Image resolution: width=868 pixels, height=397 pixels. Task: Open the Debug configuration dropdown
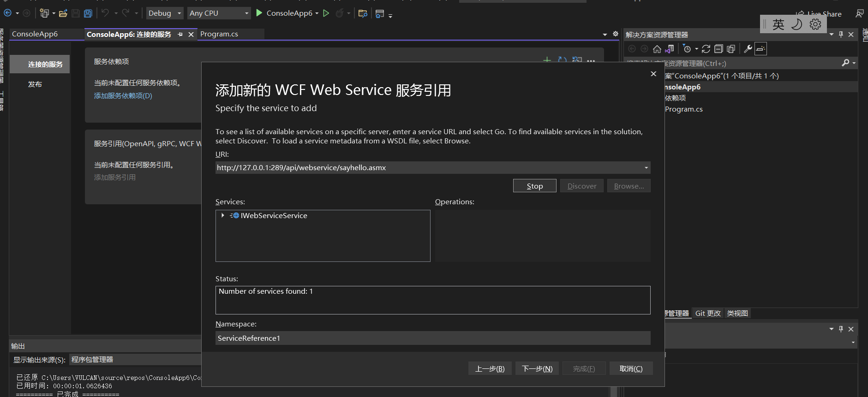[165, 13]
